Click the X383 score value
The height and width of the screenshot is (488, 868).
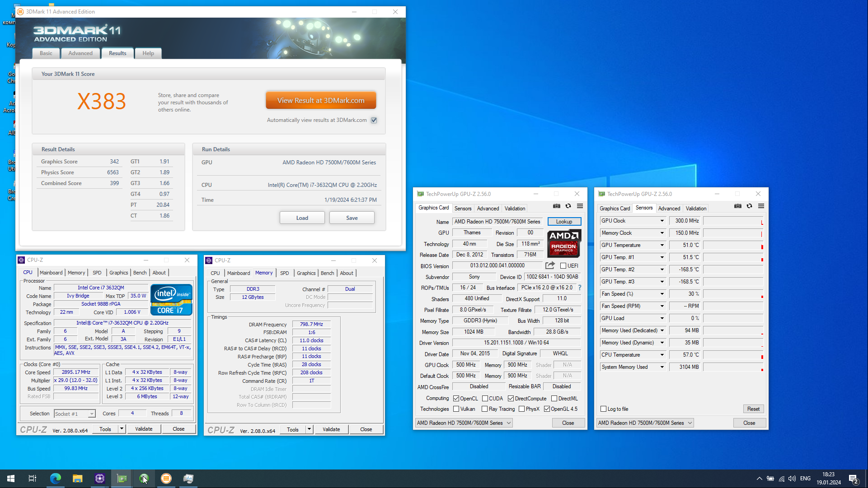[x=101, y=102]
